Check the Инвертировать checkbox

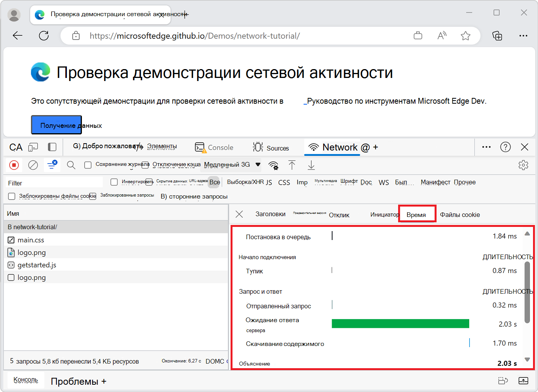coord(114,182)
